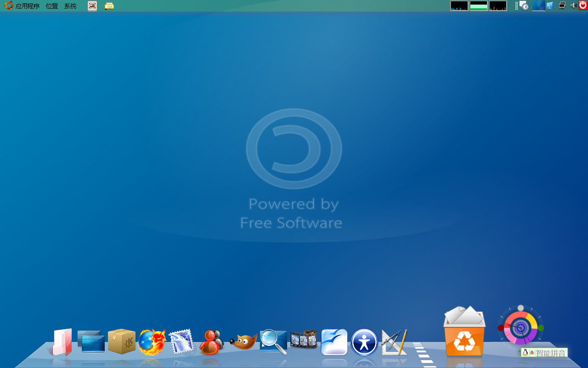Click the Ubuntu logo in top panel
Viewport: 588px width, 368px height.
click(x=8, y=6)
